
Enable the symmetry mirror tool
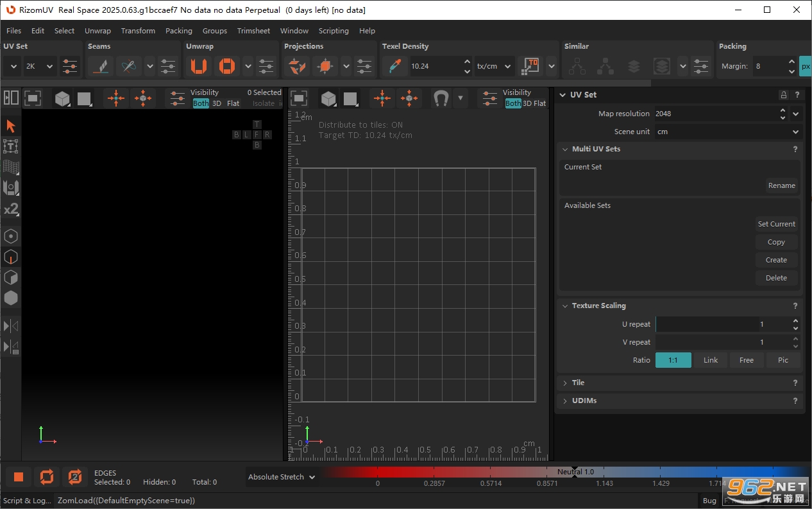point(11,325)
